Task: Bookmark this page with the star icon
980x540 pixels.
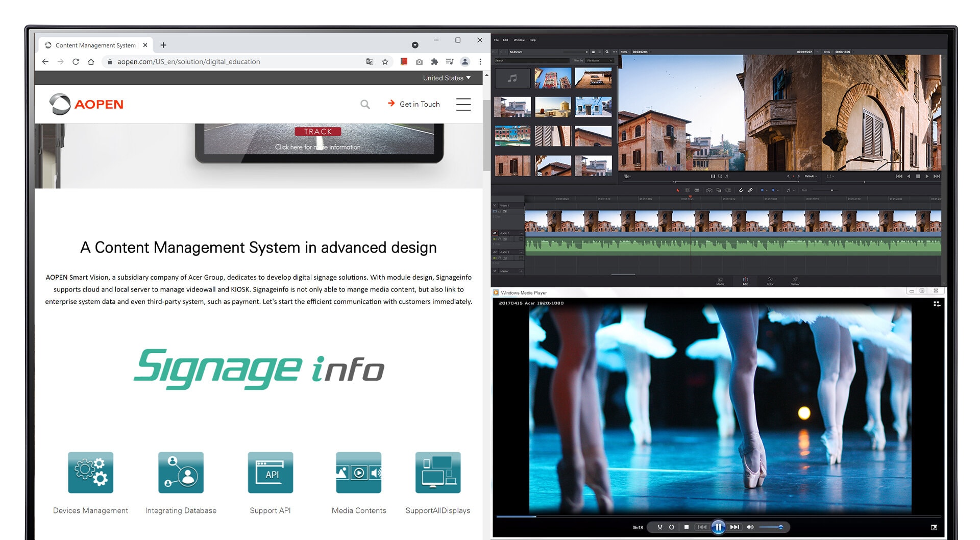Action: [x=385, y=62]
